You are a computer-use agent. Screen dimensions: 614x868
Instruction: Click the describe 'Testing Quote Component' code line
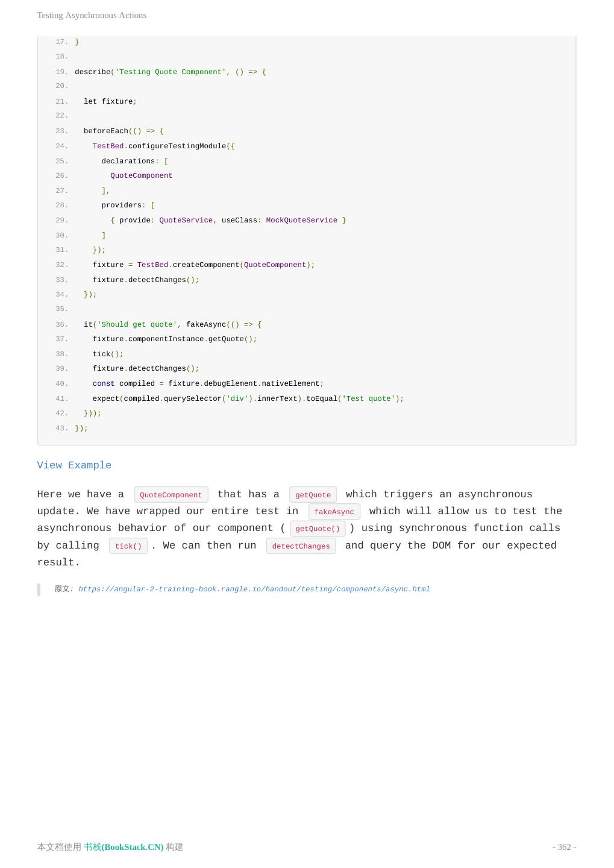170,72
